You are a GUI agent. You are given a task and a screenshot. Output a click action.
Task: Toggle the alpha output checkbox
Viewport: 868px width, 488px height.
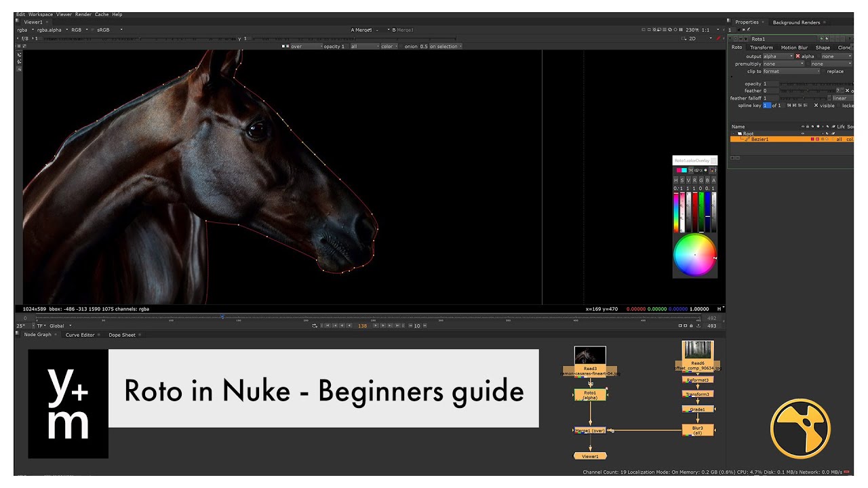click(x=797, y=56)
